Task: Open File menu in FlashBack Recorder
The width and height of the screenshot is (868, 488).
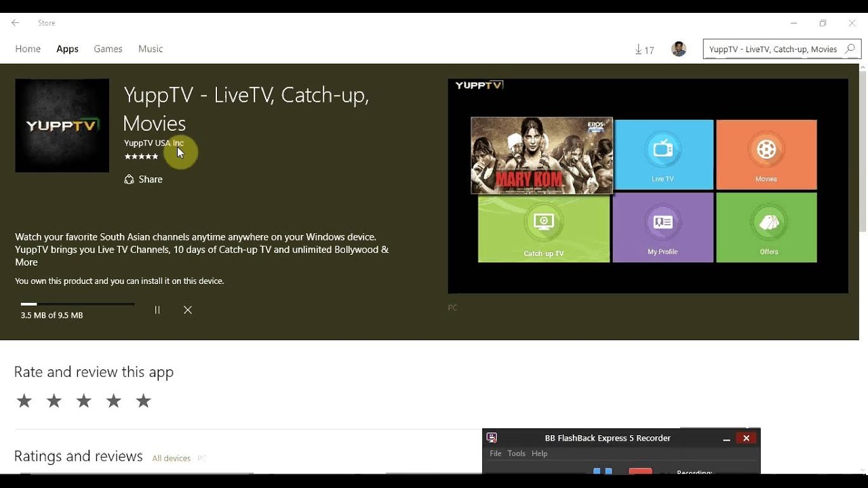Action: click(496, 453)
